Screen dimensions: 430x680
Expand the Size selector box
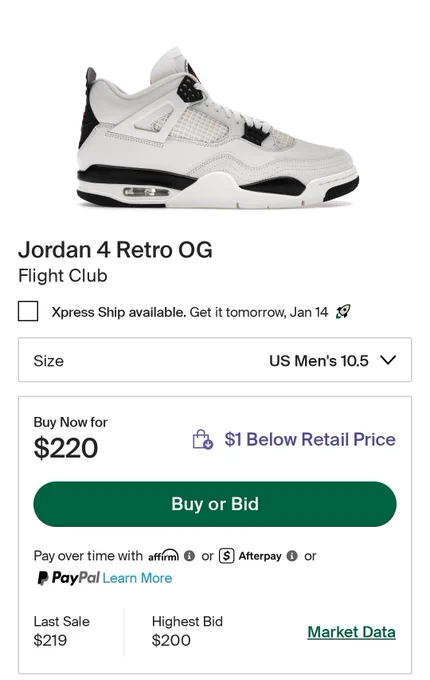point(215,360)
